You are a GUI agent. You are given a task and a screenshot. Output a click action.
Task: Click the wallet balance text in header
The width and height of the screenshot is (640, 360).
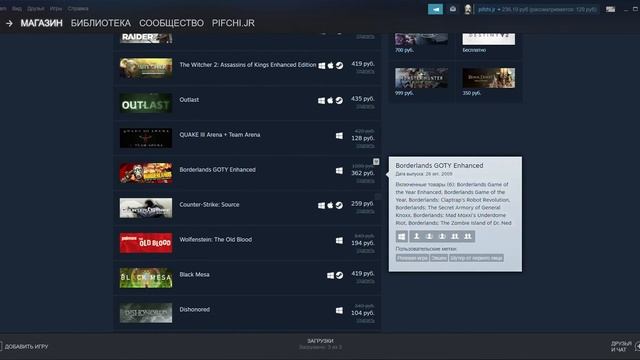[x=549, y=9]
